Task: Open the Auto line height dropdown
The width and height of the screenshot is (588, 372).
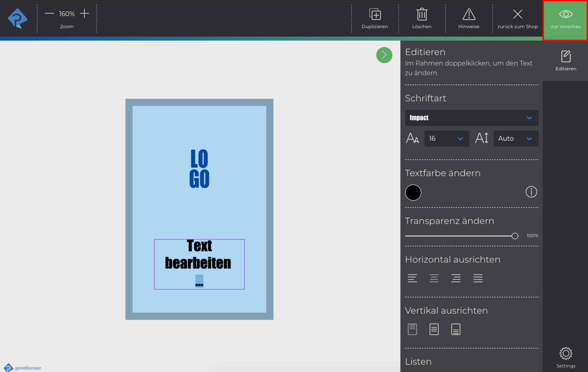Action: click(516, 139)
